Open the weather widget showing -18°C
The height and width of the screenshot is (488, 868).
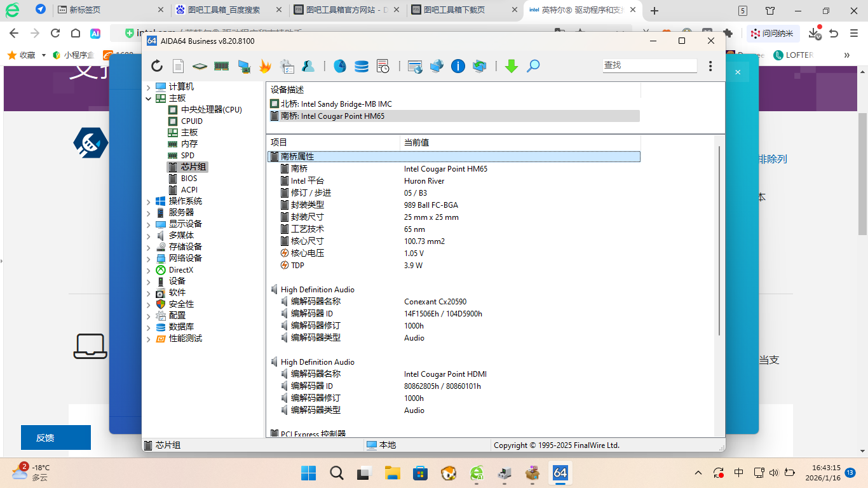coord(32,472)
